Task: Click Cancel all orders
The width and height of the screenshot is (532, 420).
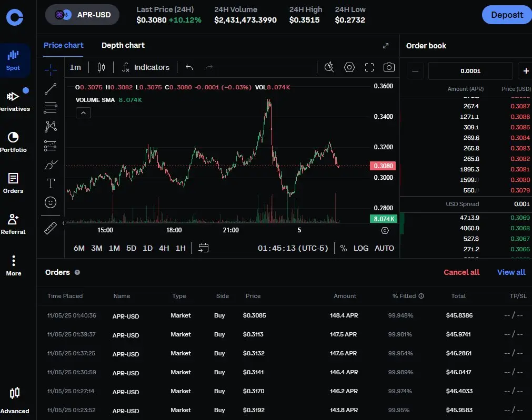Action: click(x=461, y=272)
